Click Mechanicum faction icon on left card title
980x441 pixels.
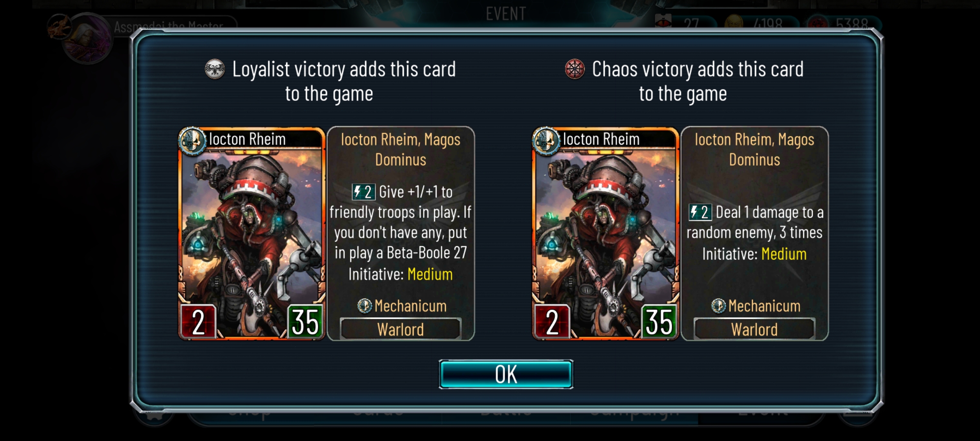point(192,141)
